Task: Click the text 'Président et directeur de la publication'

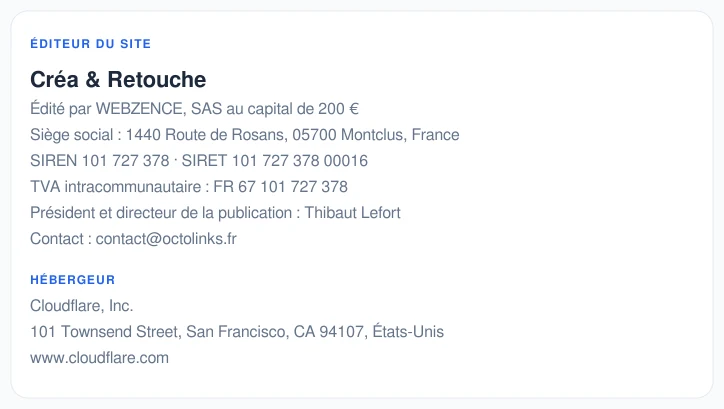Action: (x=161, y=213)
